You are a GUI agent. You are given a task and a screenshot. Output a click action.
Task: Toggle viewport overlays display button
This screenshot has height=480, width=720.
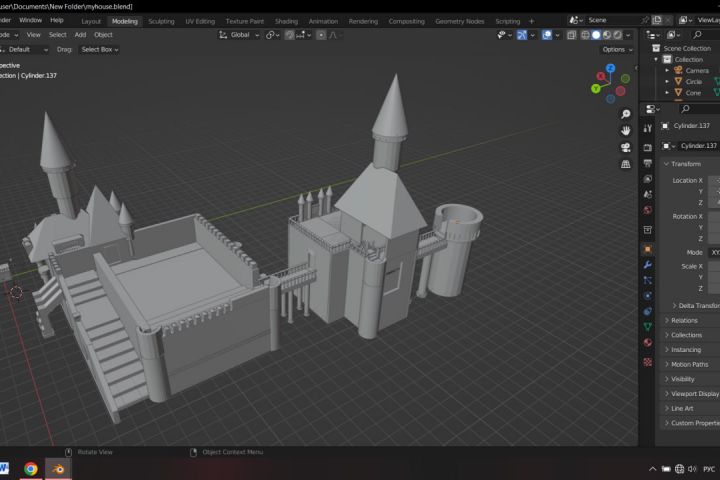(x=547, y=35)
